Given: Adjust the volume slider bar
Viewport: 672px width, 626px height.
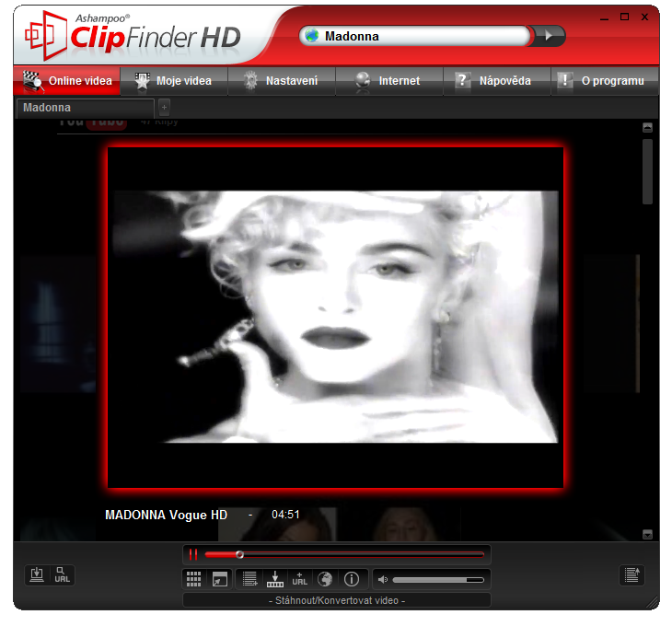Looking at the screenshot, I should [438, 580].
